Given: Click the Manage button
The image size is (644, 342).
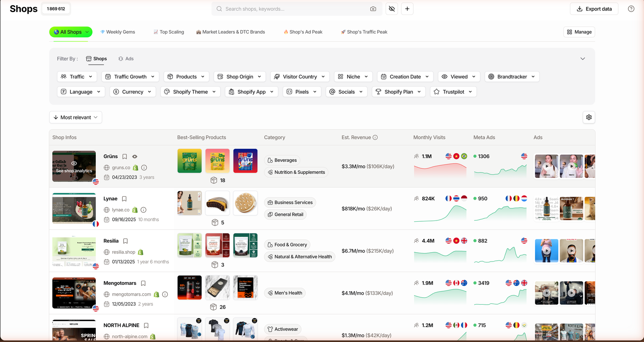Looking at the screenshot, I should [579, 32].
